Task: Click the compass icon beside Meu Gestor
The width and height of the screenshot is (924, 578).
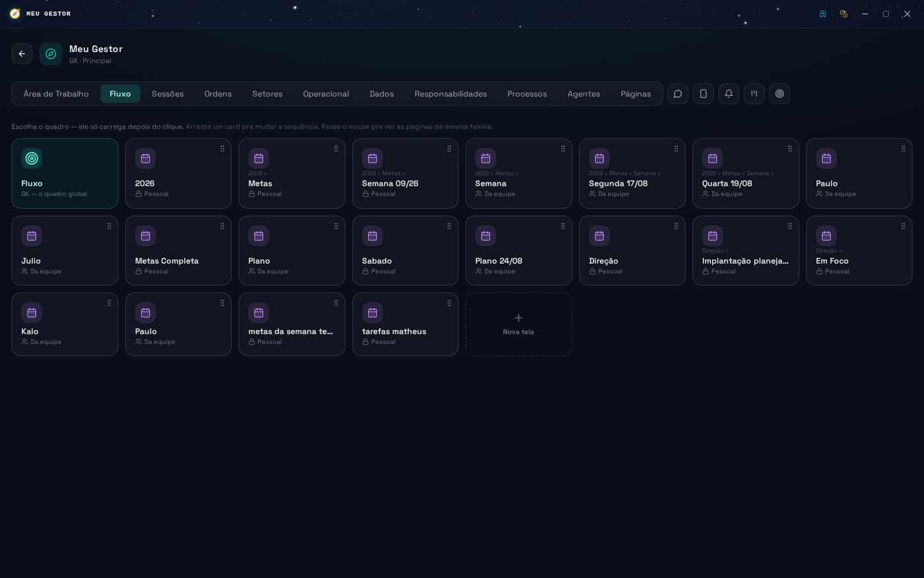Action: point(51,54)
